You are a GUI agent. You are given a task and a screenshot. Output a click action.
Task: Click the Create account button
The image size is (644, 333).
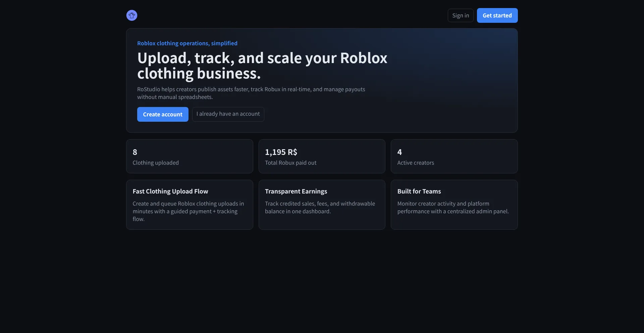[x=163, y=114]
